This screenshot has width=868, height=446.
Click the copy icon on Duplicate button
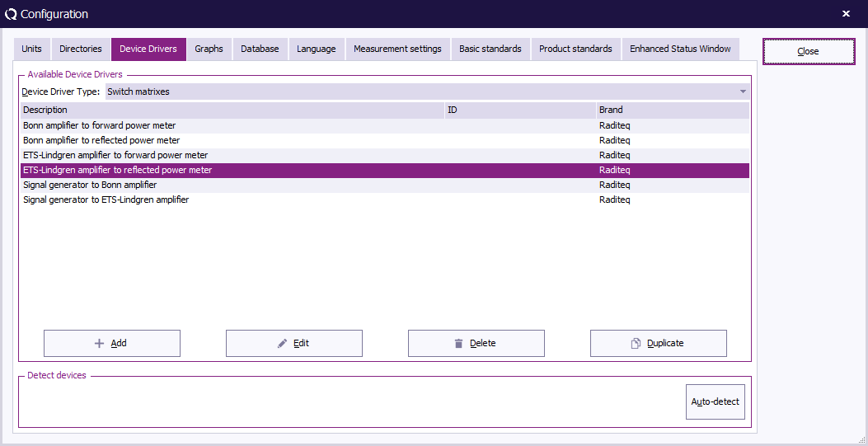636,344
